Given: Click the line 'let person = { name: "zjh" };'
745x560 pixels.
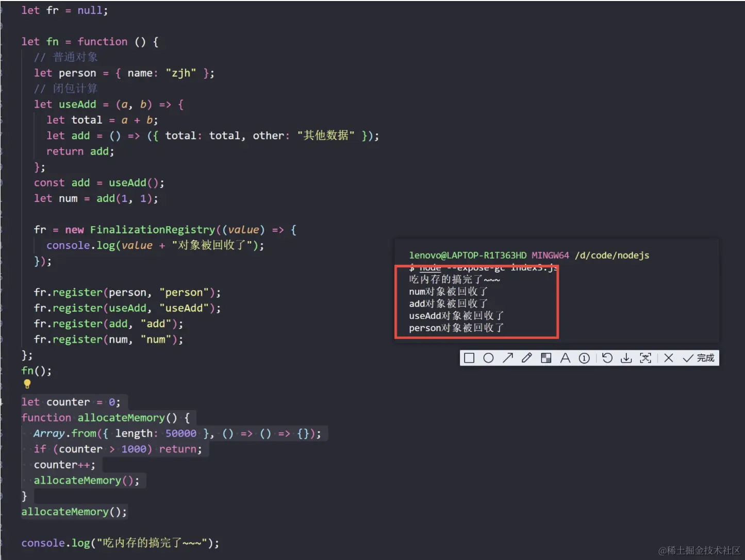Looking at the screenshot, I should tap(124, 73).
